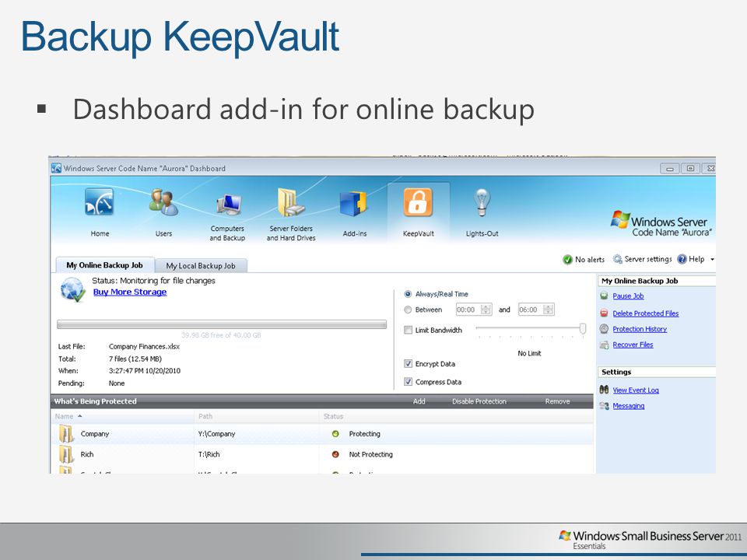Click the bandwidth limit slider handle
747x560 pixels.
(x=583, y=328)
